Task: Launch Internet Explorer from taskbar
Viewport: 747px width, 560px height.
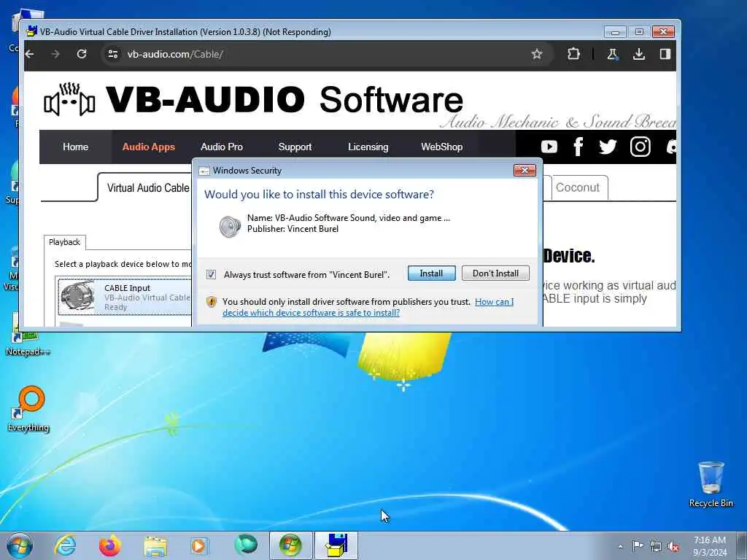Action: [x=65, y=545]
